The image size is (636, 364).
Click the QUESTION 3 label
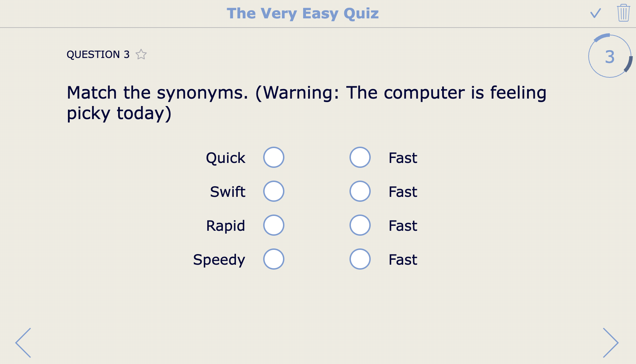point(98,54)
